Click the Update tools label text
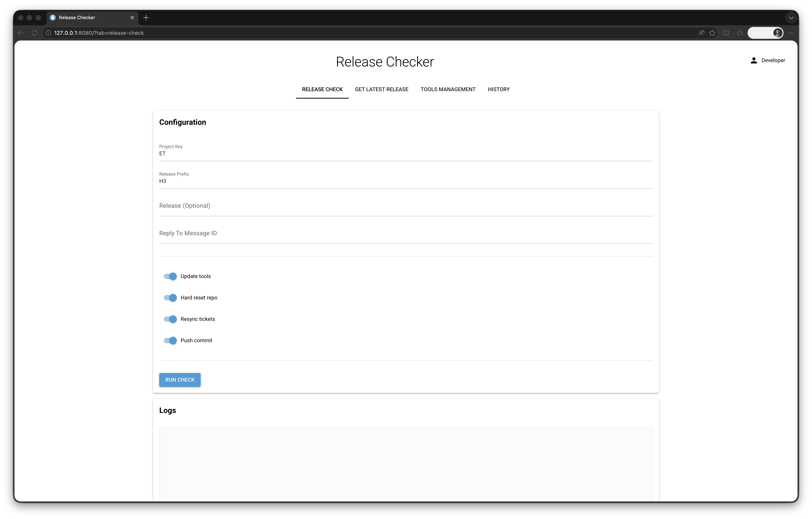 pyautogui.click(x=196, y=276)
